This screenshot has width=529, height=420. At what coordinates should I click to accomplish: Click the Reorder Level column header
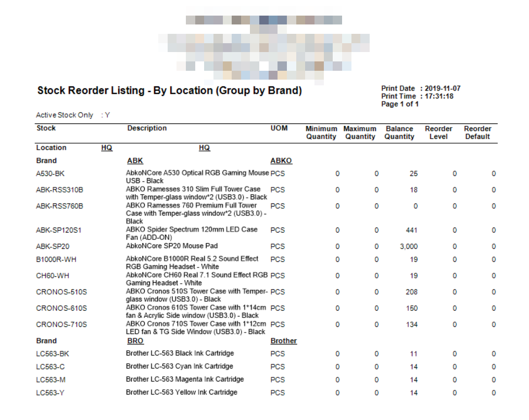438,133
